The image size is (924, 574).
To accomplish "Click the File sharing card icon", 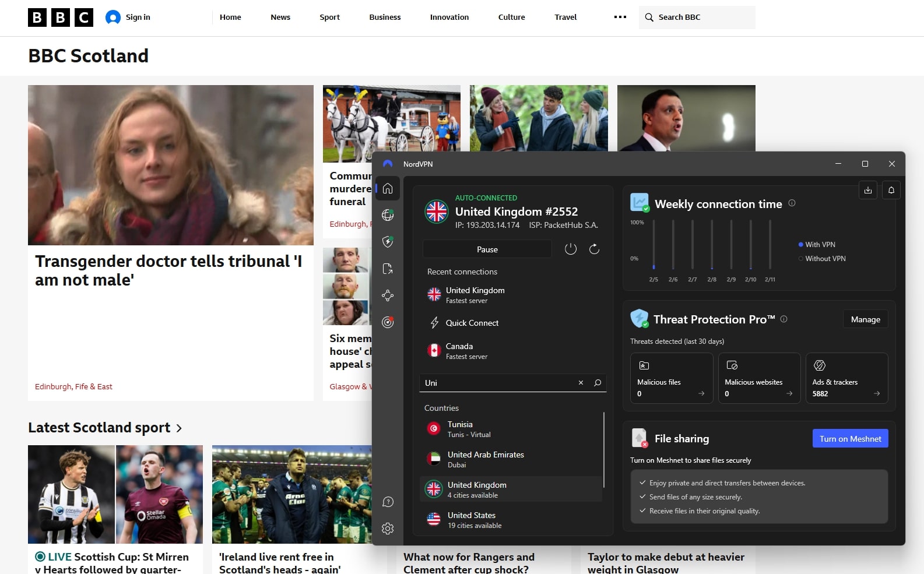I will pos(640,438).
